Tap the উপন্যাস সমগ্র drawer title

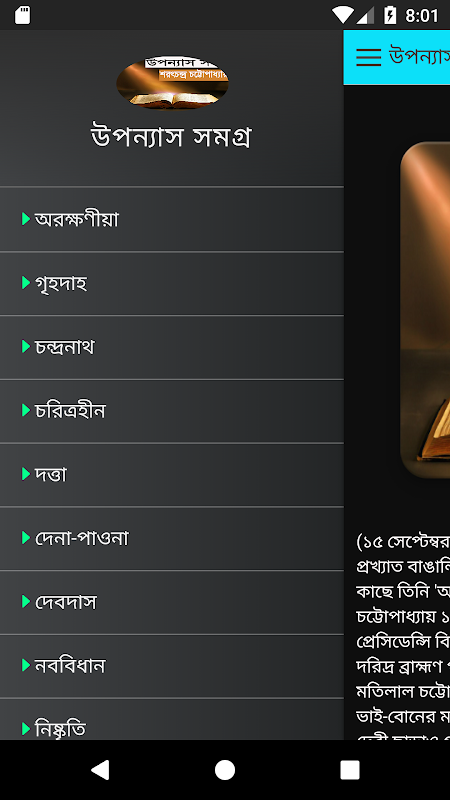pos(171,137)
